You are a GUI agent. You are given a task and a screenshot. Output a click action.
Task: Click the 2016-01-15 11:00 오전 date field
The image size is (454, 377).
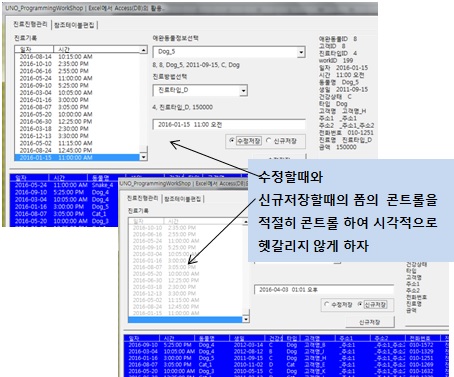[x=229, y=125]
